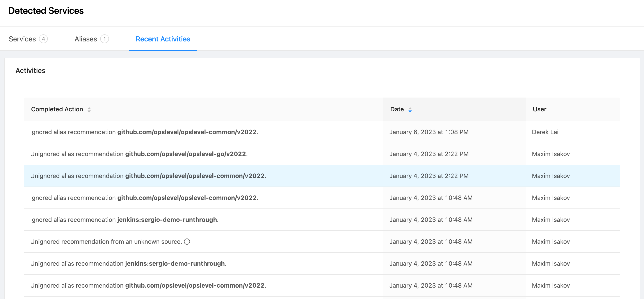This screenshot has height=299, width=644.
Task: Click Maxim Isakov in the unknown source row
Action: [x=551, y=242]
